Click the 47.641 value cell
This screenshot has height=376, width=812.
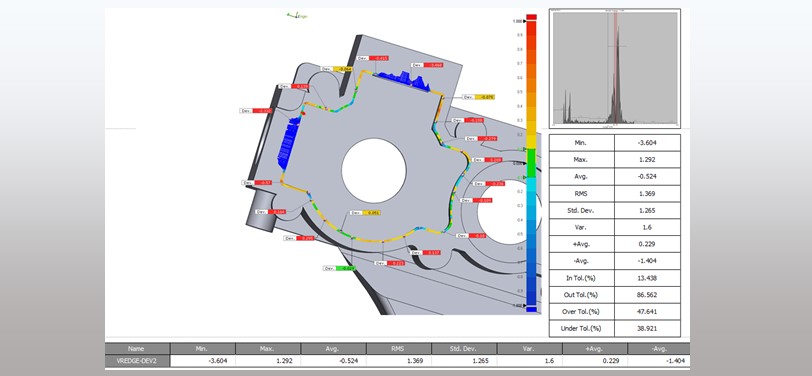pos(647,312)
